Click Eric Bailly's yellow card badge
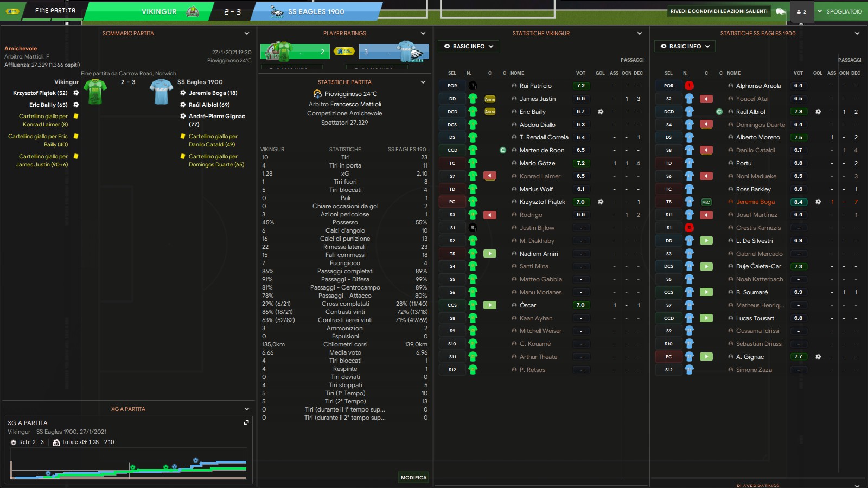Screen dimensions: 868x488 [490, 112]
